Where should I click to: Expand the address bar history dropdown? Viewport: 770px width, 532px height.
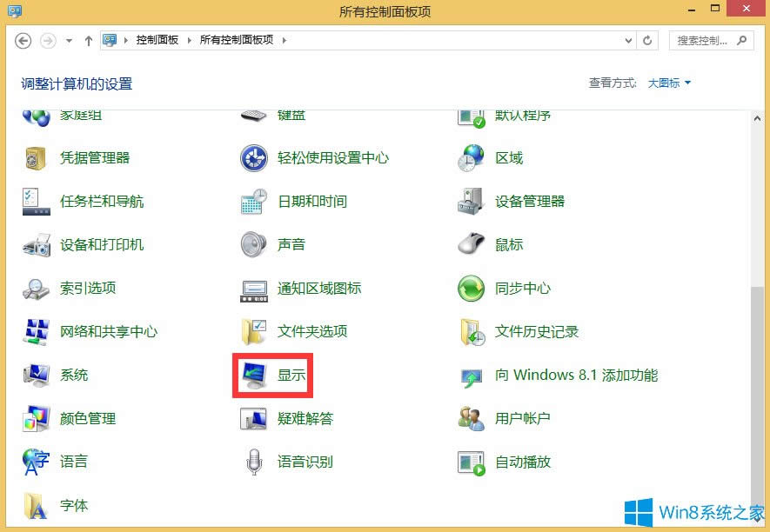coord(629,40)
